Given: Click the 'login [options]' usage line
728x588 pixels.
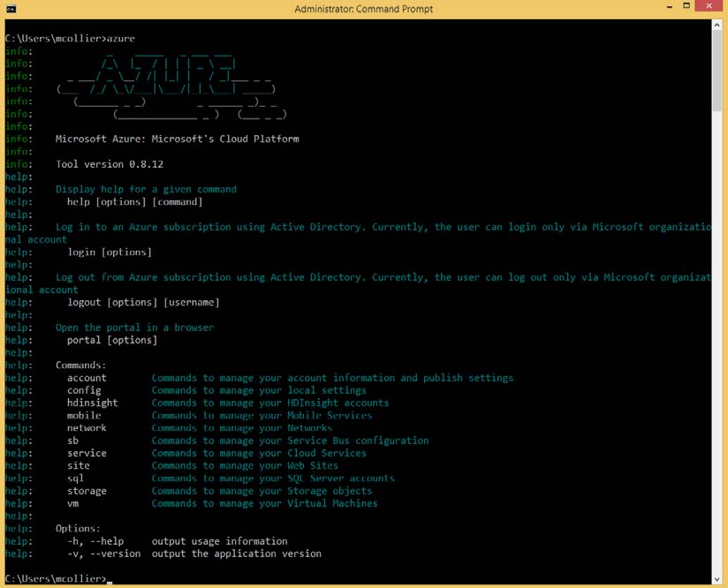Looking at the screenshot, I should coord(109,253).
